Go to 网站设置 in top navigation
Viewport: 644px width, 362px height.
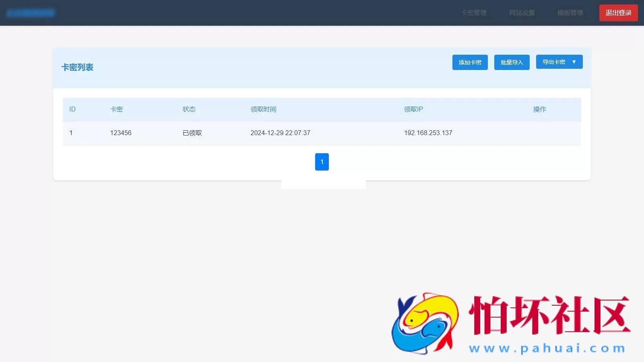pos(522,13)
